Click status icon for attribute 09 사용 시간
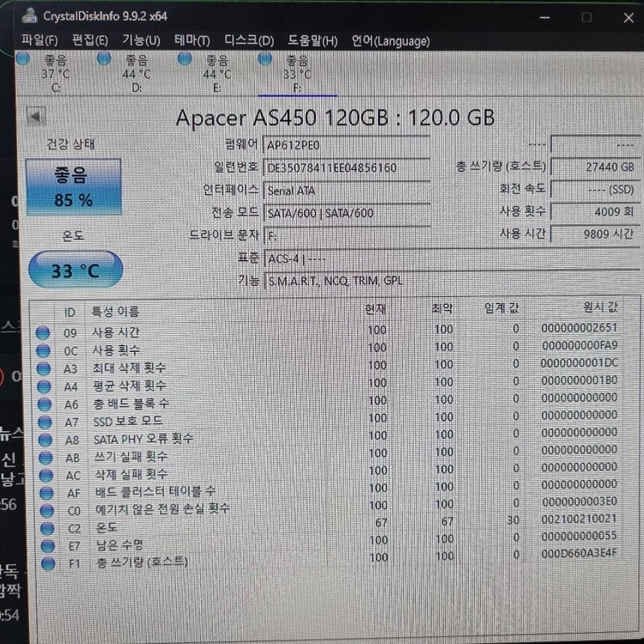This screenshot has height=644, width=644. pyautogui.click(x=43, y=332)
